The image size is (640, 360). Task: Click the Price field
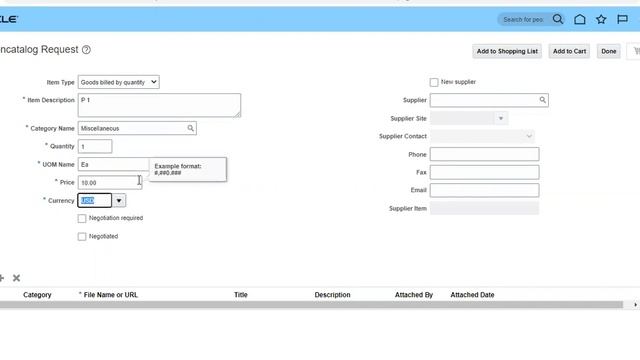(110, 182)
